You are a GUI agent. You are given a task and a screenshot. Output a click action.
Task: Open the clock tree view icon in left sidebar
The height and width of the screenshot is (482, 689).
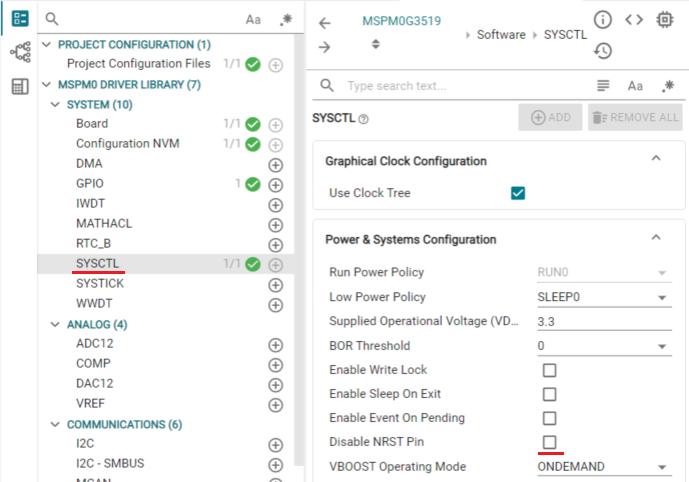click(20, 53)
